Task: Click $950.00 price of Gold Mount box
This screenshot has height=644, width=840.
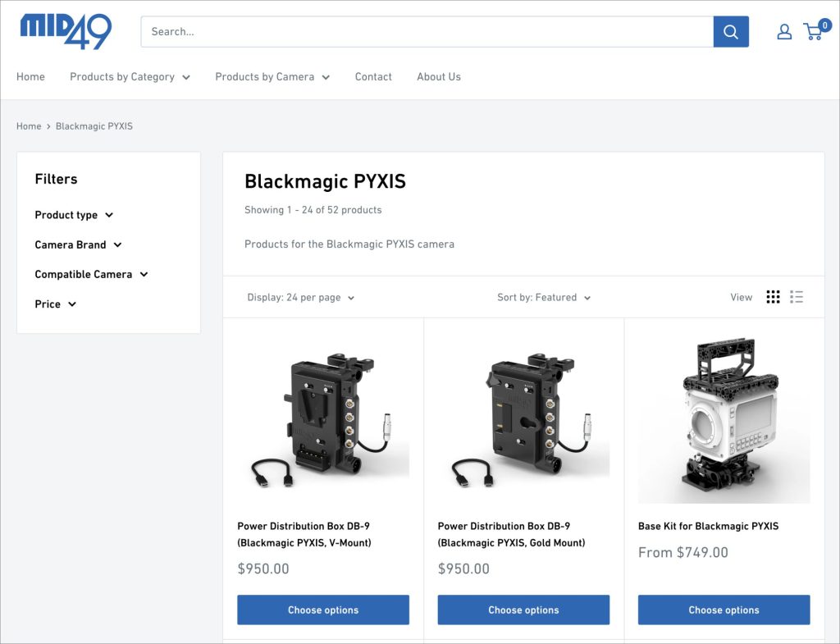Action: point(463,569)
